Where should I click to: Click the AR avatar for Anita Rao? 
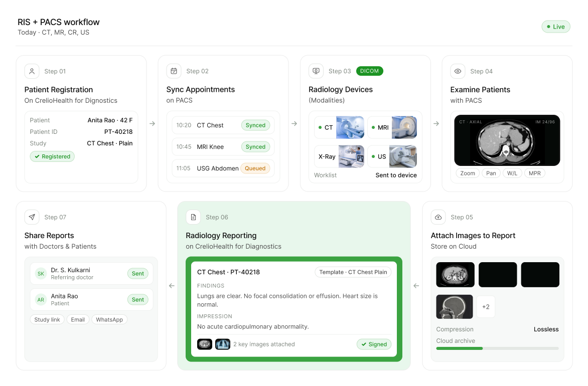(41, 300)
